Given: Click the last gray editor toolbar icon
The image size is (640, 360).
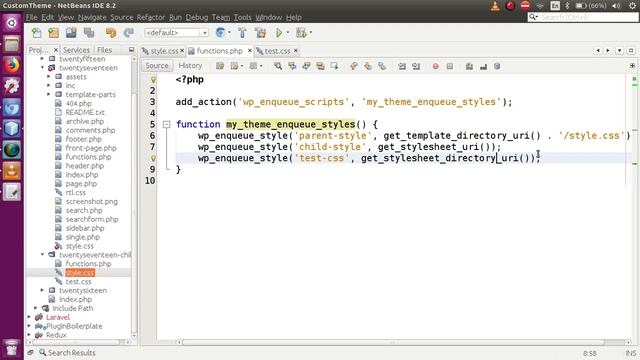Looking at the screenshot, I should pyautogui.click(x=497, y=66).
